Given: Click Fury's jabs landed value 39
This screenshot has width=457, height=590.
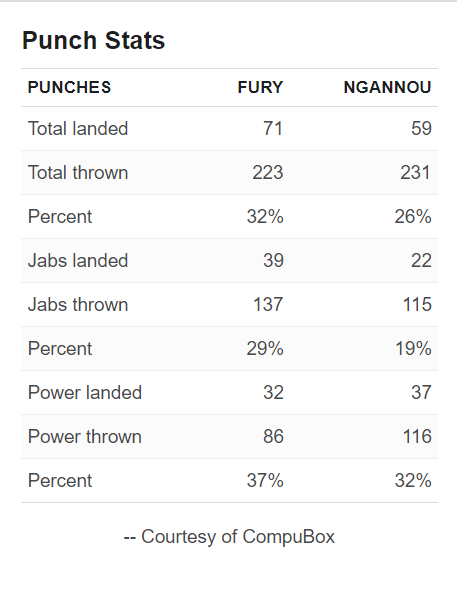Looking at the screenshot, I should pyautogui.click(x=273, y=260).
